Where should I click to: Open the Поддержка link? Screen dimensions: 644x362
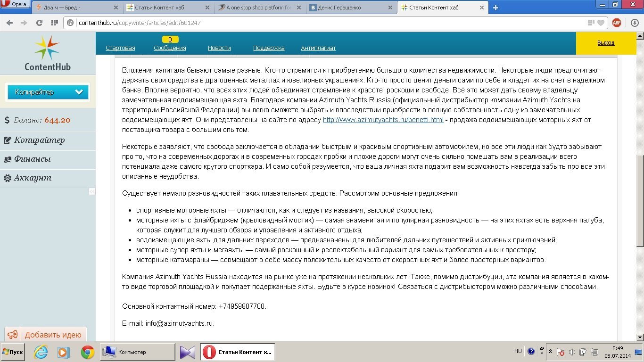[269, 48]
